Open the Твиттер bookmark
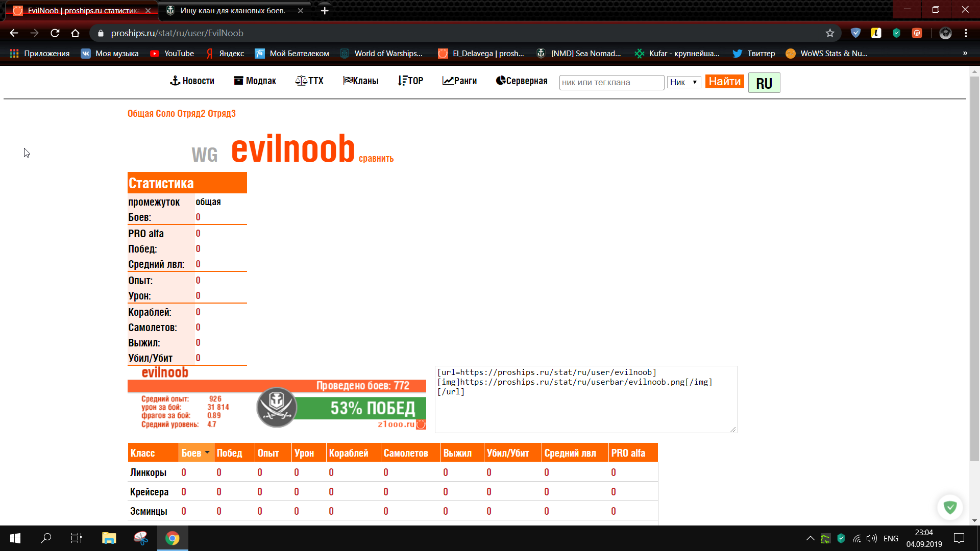The image size is (980, 551). click(x=754, y=54)
